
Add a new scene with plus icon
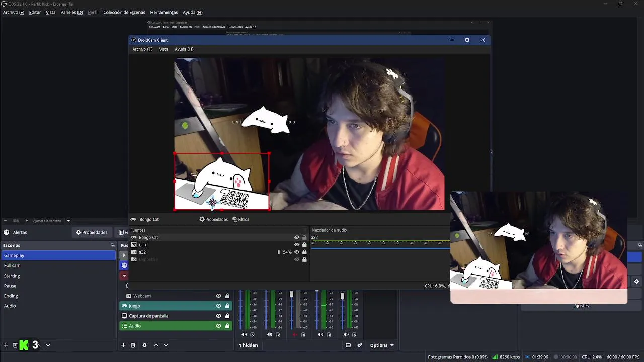pos(6,345)
